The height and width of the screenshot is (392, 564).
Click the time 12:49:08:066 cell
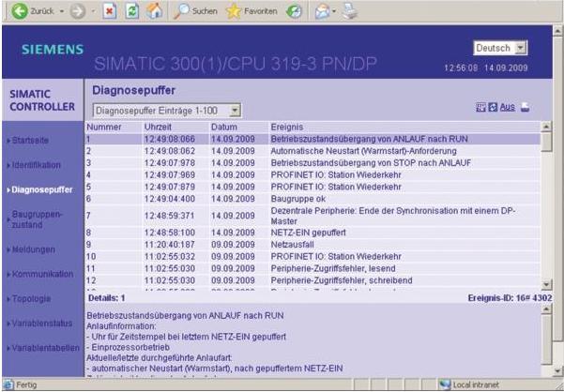(170, 139)
